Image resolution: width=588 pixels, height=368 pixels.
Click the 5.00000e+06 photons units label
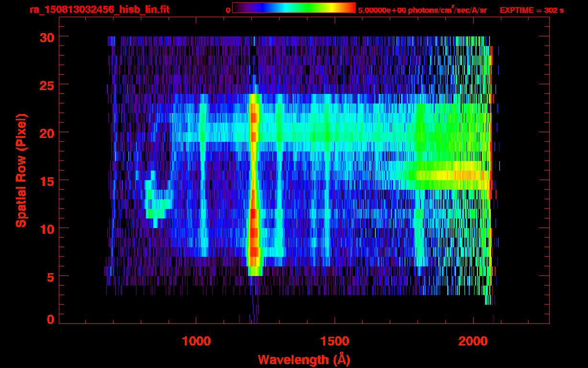tap(422, 10)
